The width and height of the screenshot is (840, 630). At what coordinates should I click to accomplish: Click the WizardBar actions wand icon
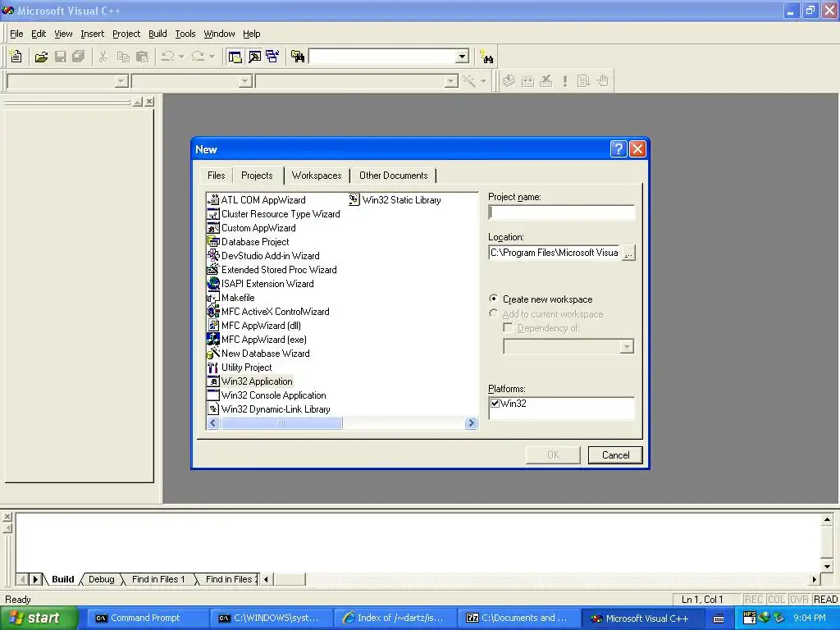pos(469,81)
